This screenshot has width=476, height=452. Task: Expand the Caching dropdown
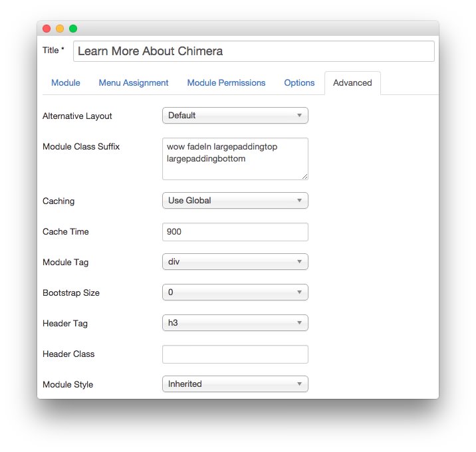(x=235, y=200)
